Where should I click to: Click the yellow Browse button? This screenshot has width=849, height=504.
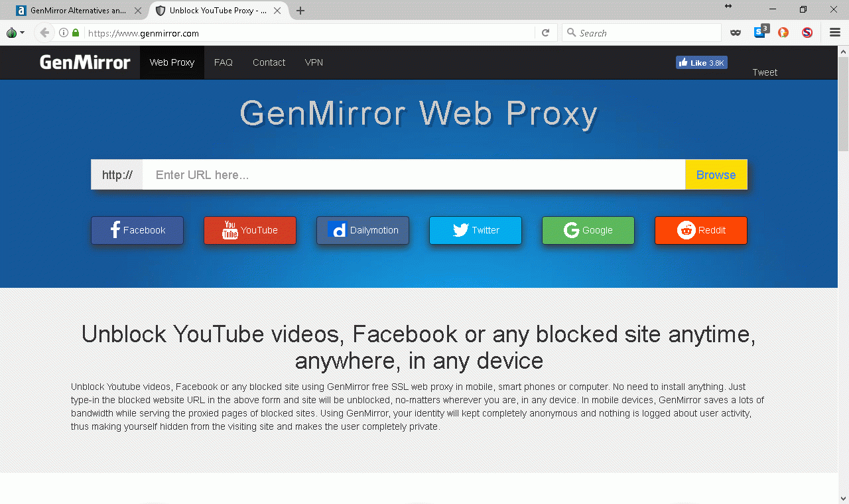716,174
